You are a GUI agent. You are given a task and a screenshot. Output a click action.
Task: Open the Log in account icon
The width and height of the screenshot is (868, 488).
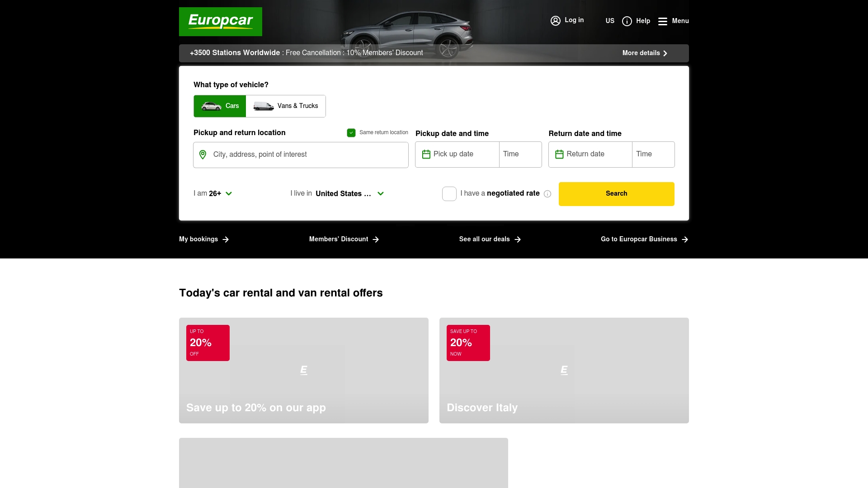pyautogui.click(x=556, y=20)
